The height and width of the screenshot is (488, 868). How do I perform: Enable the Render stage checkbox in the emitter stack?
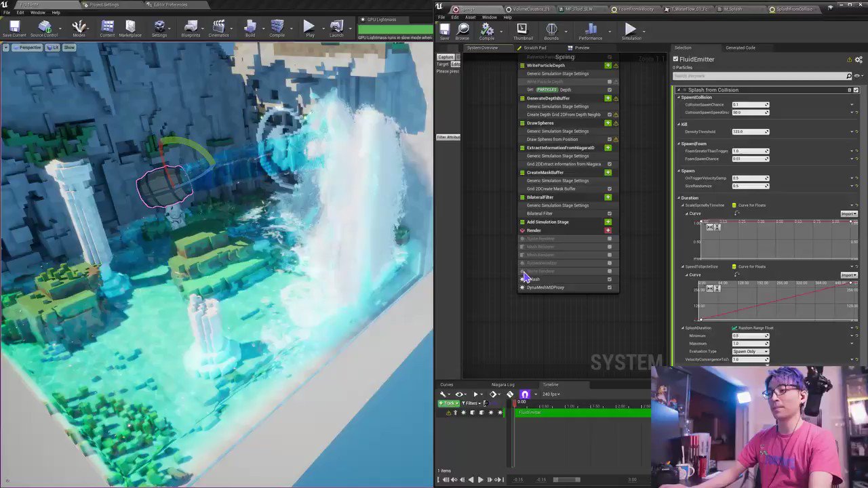click(609, 230)
